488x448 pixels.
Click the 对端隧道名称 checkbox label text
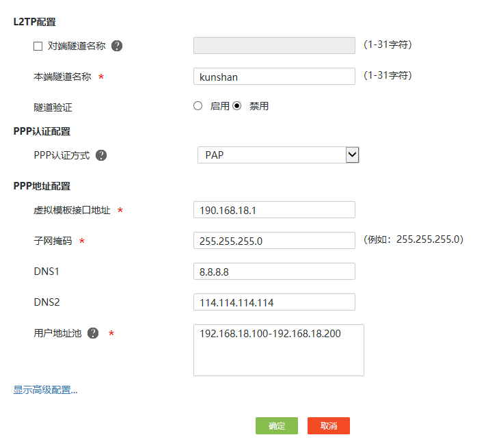click(75, 46)
